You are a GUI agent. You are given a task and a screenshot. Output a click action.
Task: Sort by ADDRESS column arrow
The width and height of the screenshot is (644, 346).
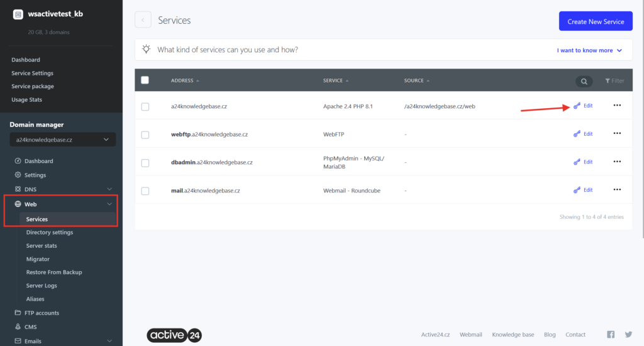click(x=197, y=81)
